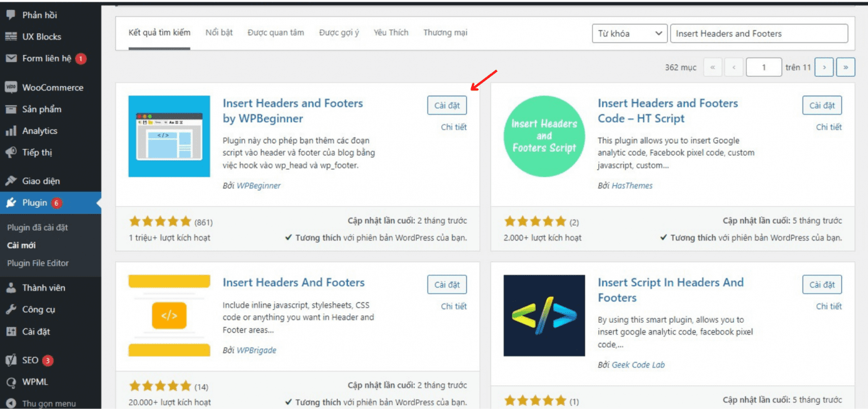
Task: Open the Thương mại tab
Action: (x=445, y=32)
